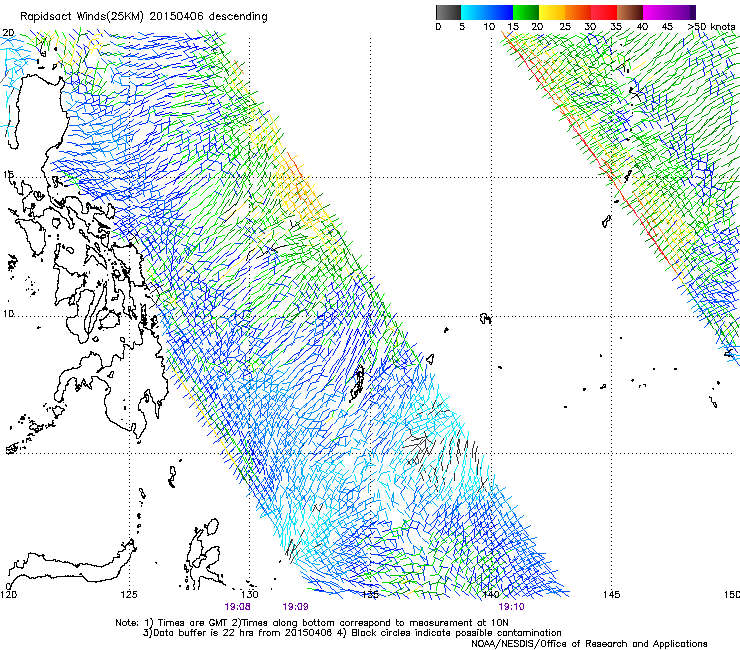This screenshot has height=650, width=740.
Task: Click the map title "Rapidsact Winds(25KM)"
Action: (x=81, y=16)
